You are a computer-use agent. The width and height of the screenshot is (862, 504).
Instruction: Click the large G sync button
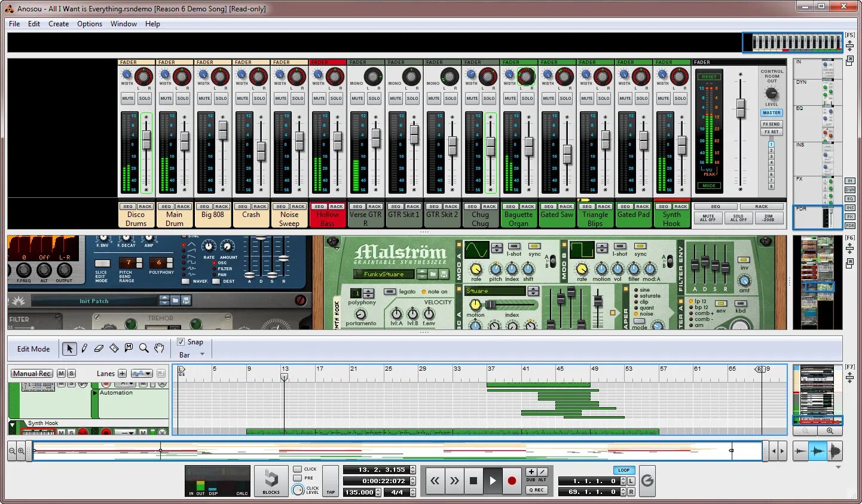click(647, 481)
